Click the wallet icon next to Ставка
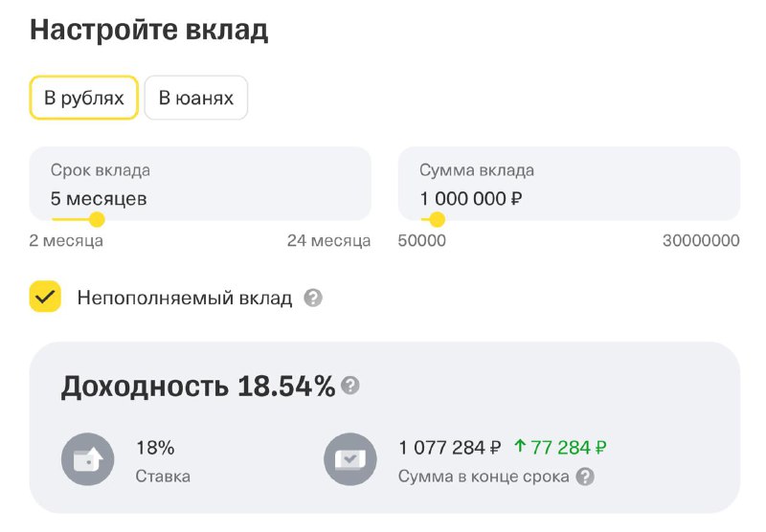766x532 pixels. (x=88, y=459)
